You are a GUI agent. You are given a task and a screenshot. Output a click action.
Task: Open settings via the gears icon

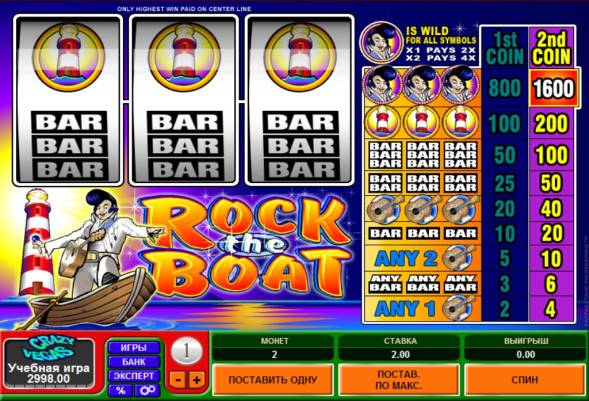click(x=147, y=390)
